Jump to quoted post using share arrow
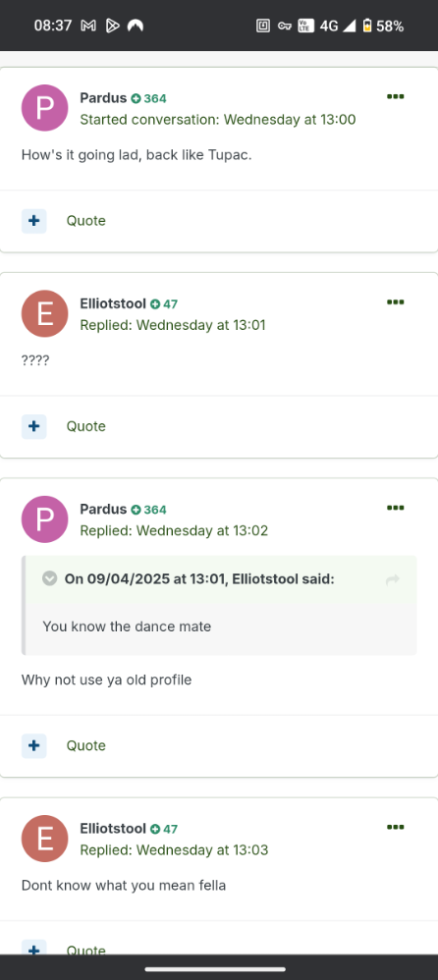This screenshot has width=438, height=980. pos(393,580)
